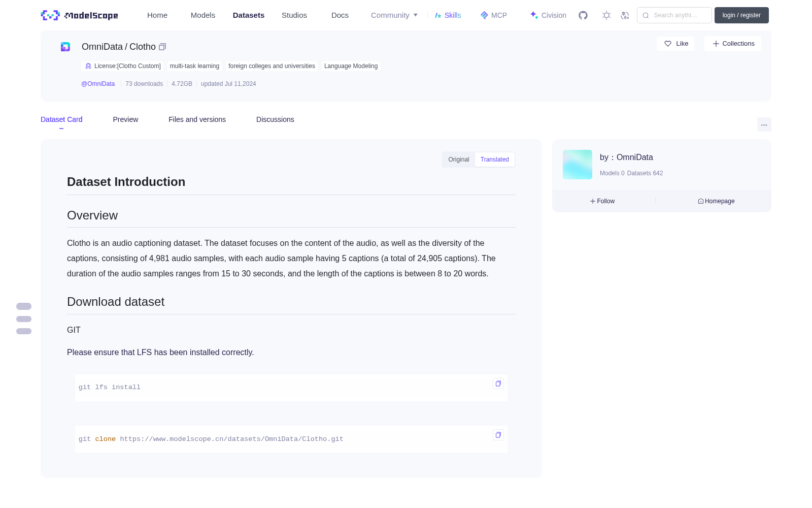Open the Datasets navigation item
This screenshot has height=508, width=812.
click(249, 15)
